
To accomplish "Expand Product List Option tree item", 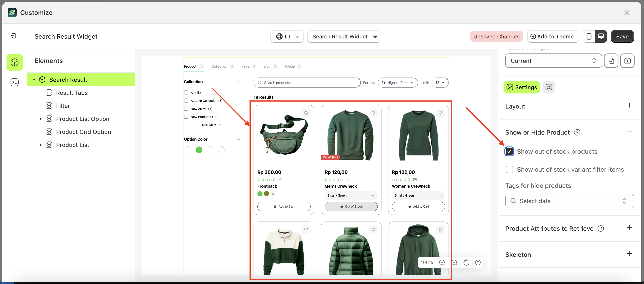I will 41,119.
